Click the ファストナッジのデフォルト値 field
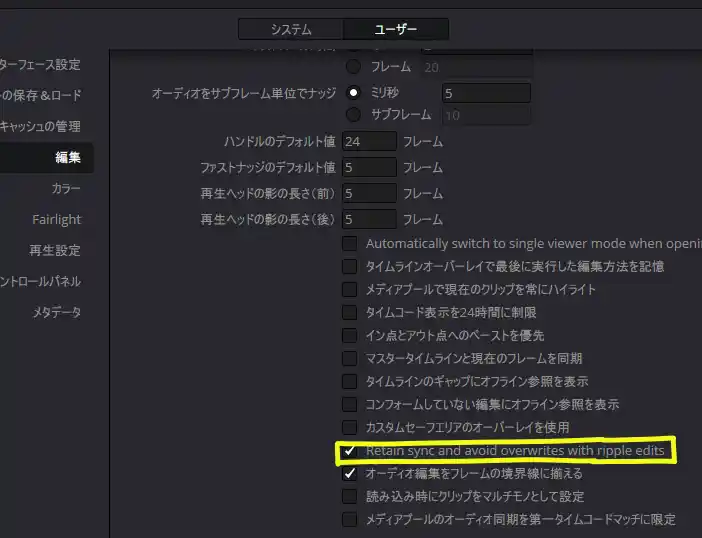Image resolution: width=702 pixels, height=538 pixels. pyautogui.click(x=369, y=167)
